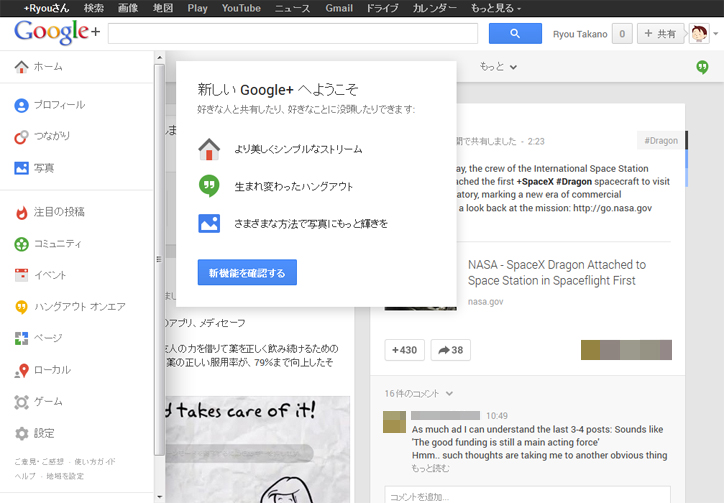This screenshot has height=503, width=724.
Task: Open NASA - SpaceX Dragon article title
Action: (556, 273)
